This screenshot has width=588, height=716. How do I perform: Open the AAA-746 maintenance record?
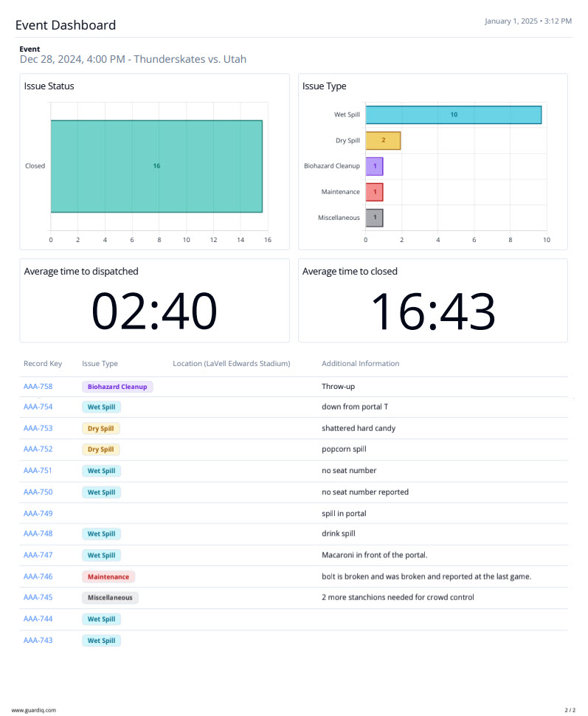pyautogui.click(x=38, y=576)
